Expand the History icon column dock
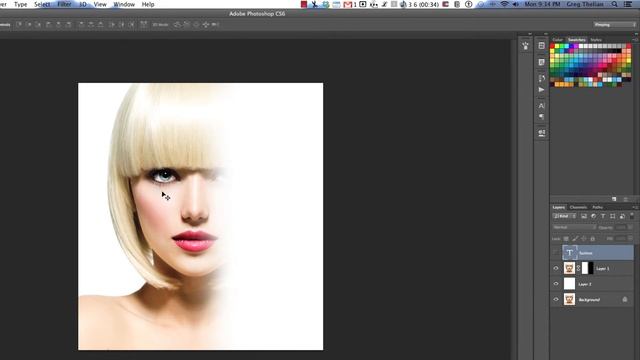The image size is (640, 360). pyautogui.click(x=546, y=34)
